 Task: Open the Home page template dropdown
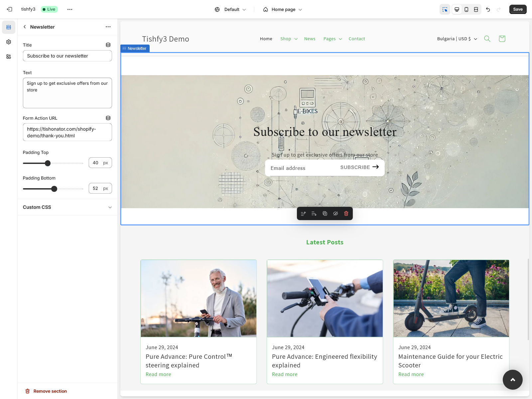click(283, 9)
